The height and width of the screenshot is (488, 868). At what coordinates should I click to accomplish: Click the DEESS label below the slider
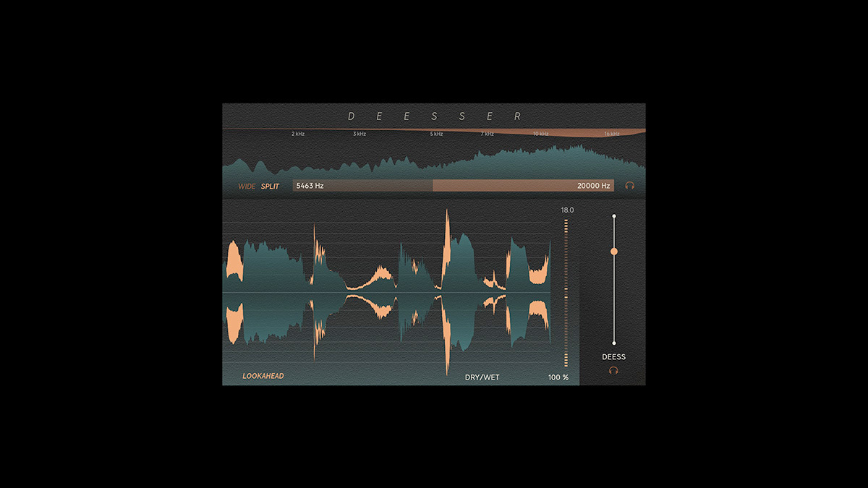(x=613, y=357)
